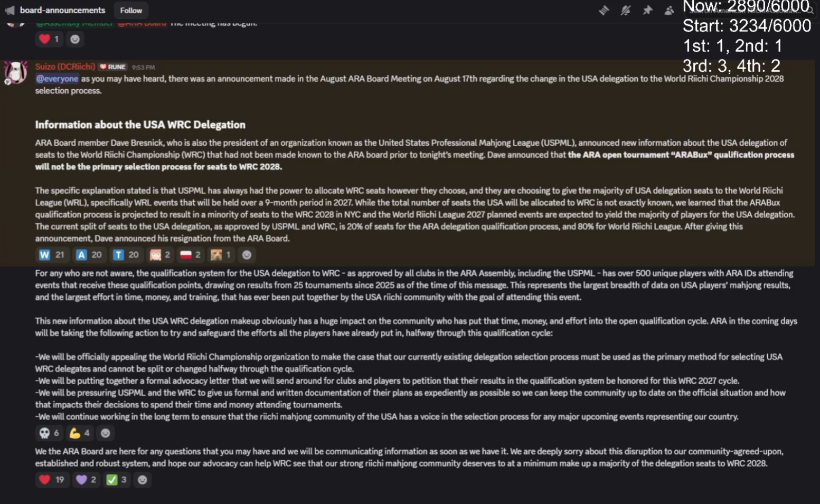Click the purple heart reaction
Screen dimensions: 820x504
[86, 480]
